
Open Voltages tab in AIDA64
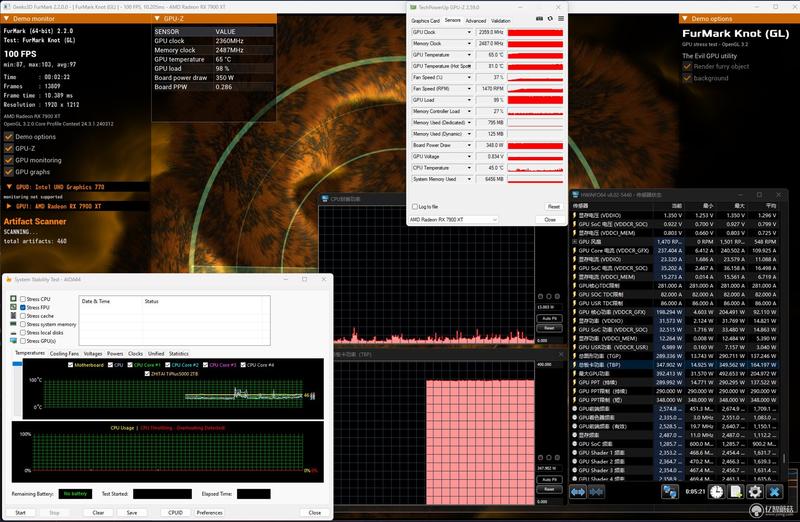[93, 354]
